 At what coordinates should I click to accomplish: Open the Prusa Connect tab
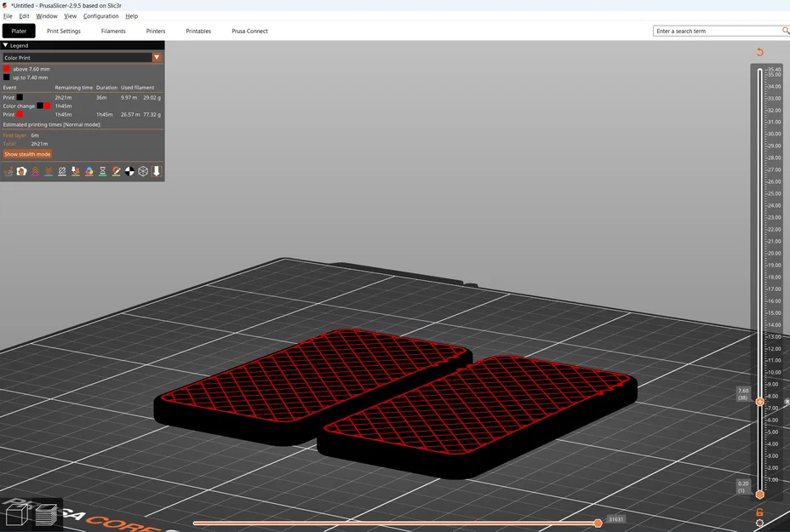click(249, 31)
